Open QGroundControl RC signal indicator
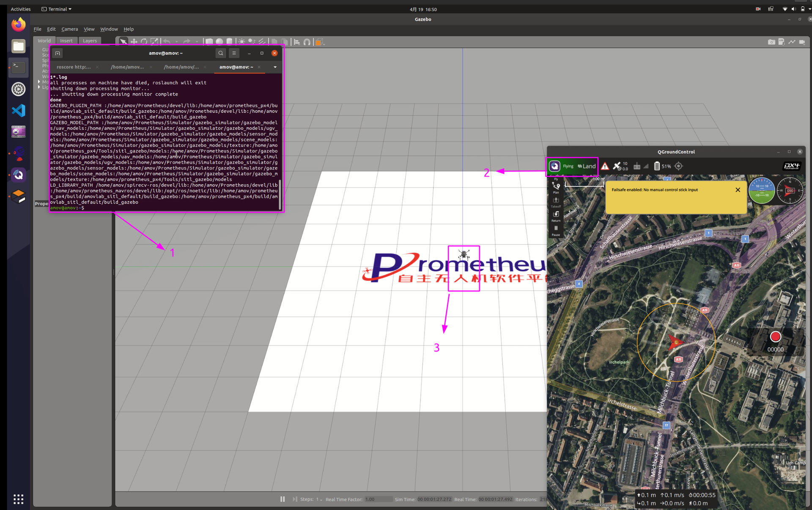 [x=641, y=166]
